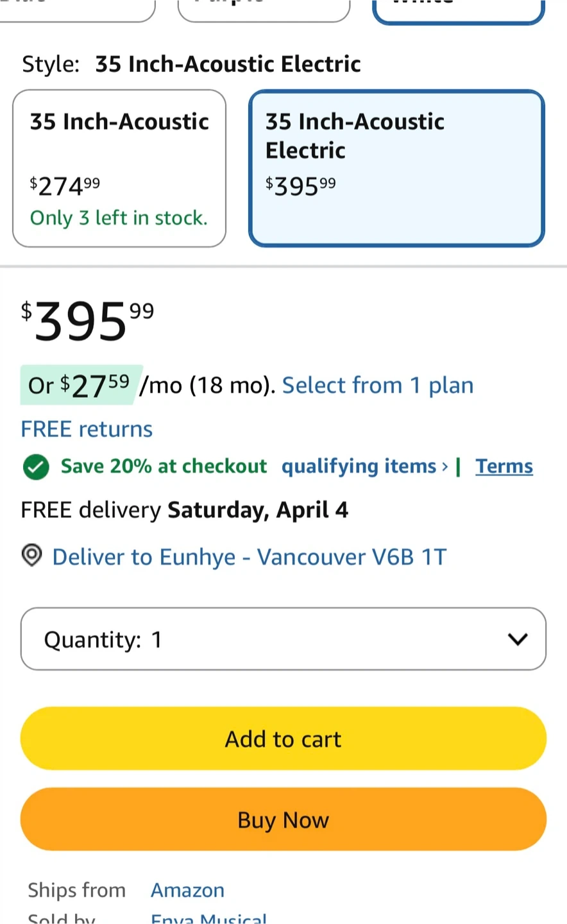View the coupon Terms link
The height and width of the screenshot is (924, 567).
tap(504, 466)
